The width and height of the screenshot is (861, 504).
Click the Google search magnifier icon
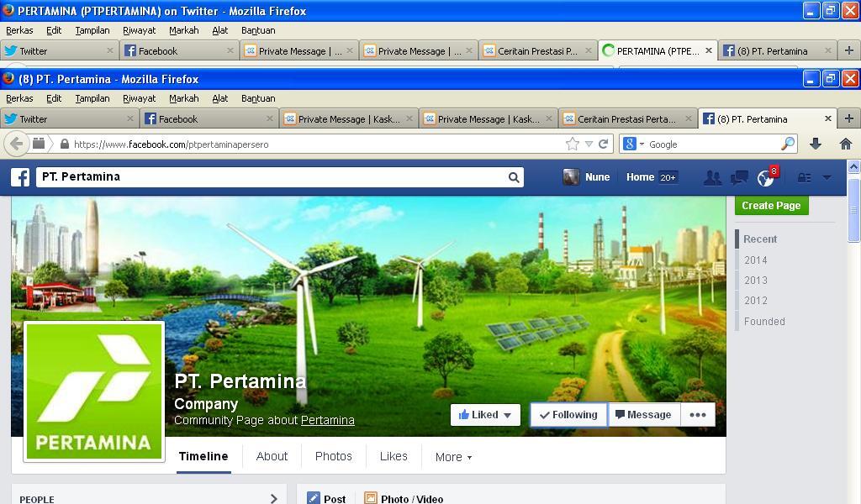pos(788,144)
